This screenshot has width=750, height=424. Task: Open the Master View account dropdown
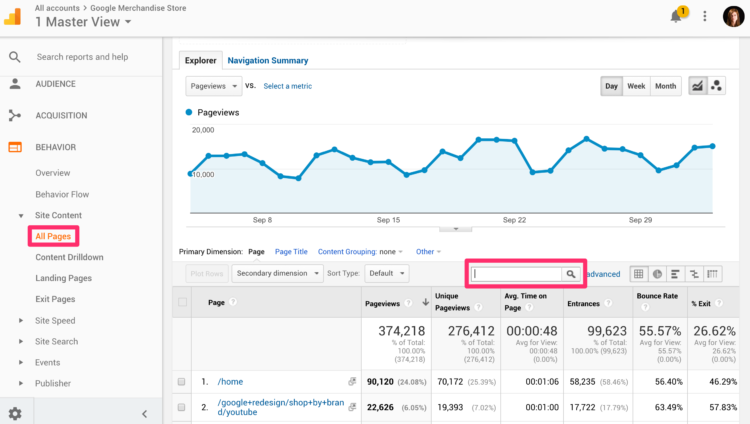click(83, 22)
